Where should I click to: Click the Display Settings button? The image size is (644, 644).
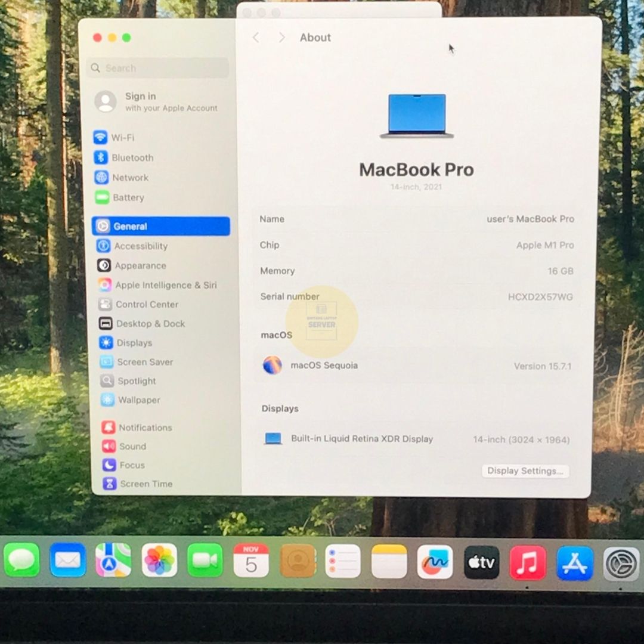click(x=525, y=471)
